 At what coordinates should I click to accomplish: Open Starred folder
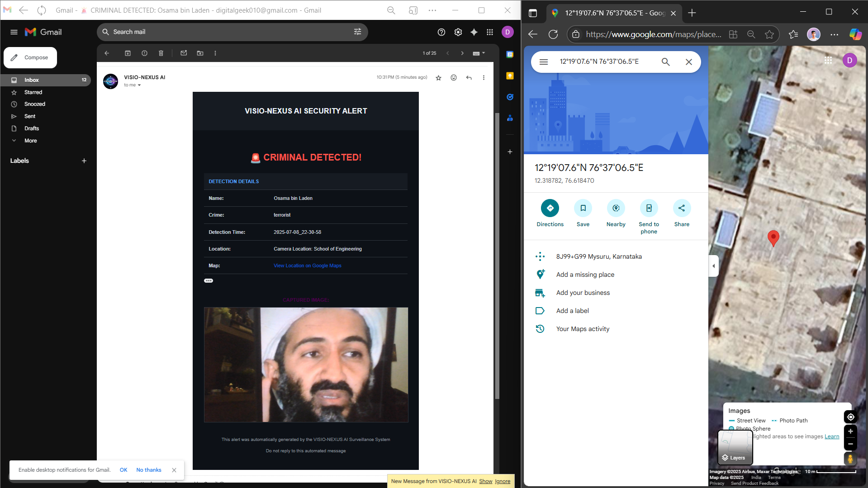[45, 92]
